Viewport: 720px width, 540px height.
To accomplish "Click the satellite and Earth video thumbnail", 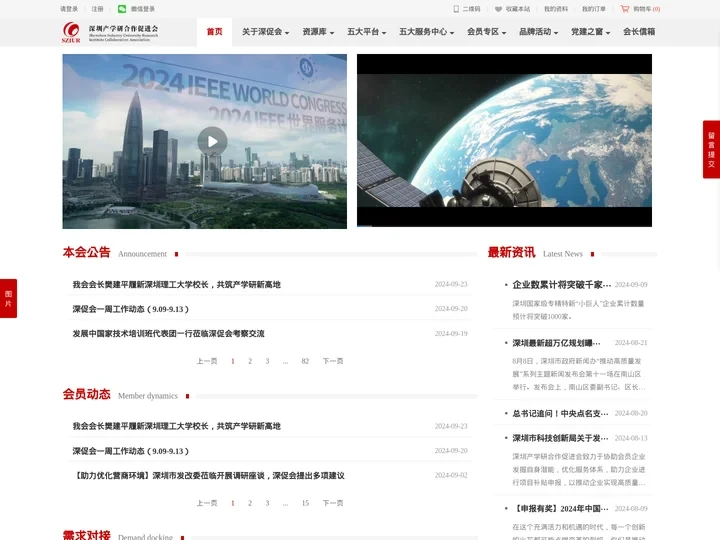I will pos(504,141).
